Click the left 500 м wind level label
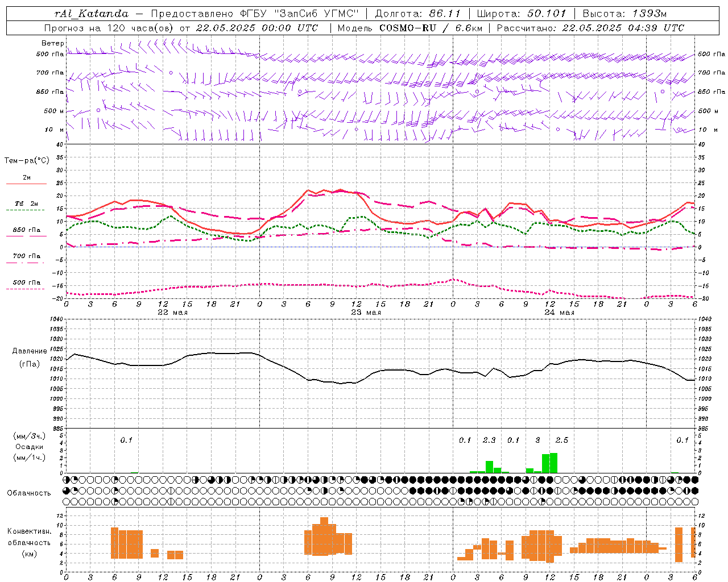Screen dimensions: 728x582 54,111
